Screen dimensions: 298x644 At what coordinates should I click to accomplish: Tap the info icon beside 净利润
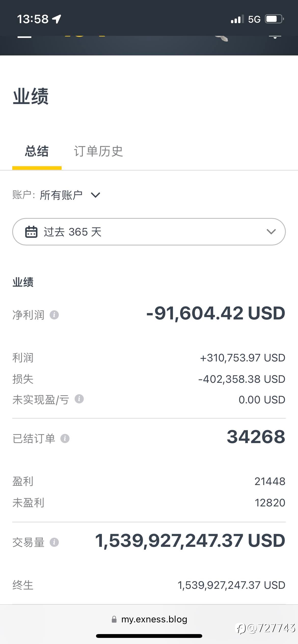(54, 315)
